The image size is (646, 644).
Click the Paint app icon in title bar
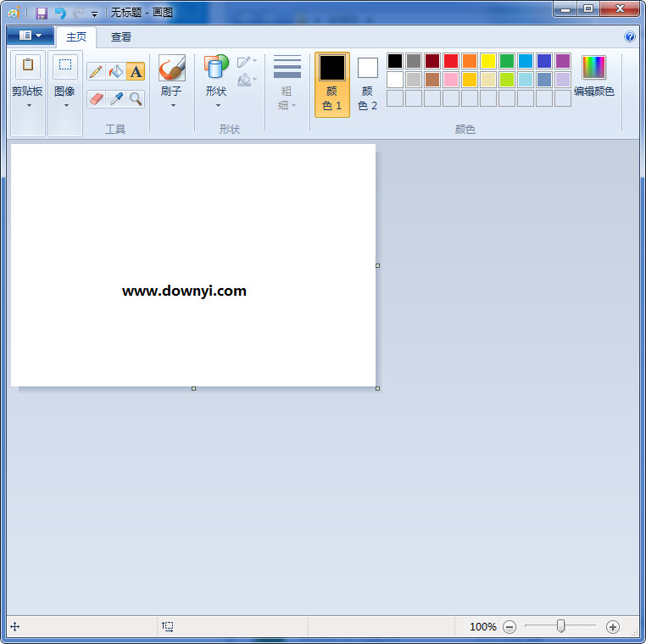(14, 14)
